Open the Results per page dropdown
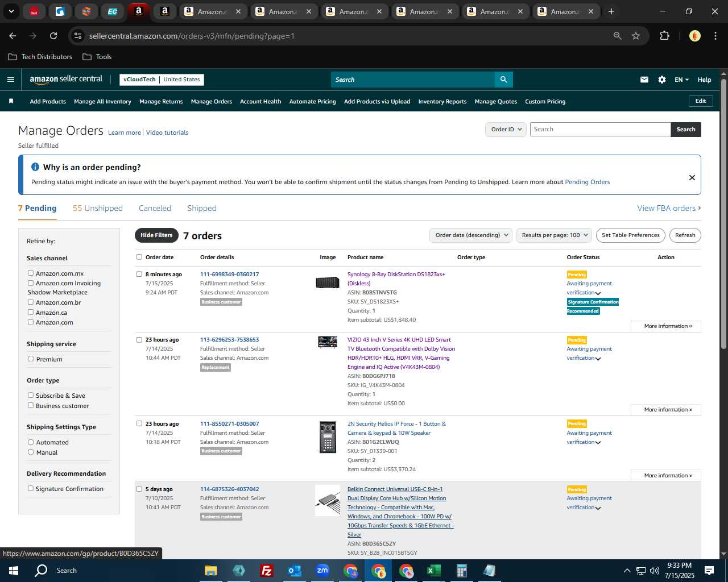Viewport: 728px width, 582px height. point(555,235)
